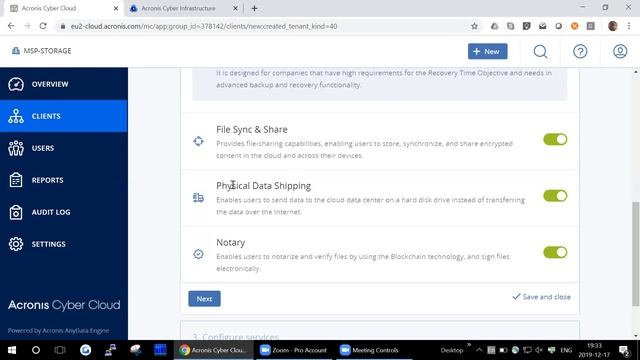Click the Acronis Cyber Cloud taskbar item
Image resolution: width=640 pixels, height=360 pixels.
(x=213, y=350)
